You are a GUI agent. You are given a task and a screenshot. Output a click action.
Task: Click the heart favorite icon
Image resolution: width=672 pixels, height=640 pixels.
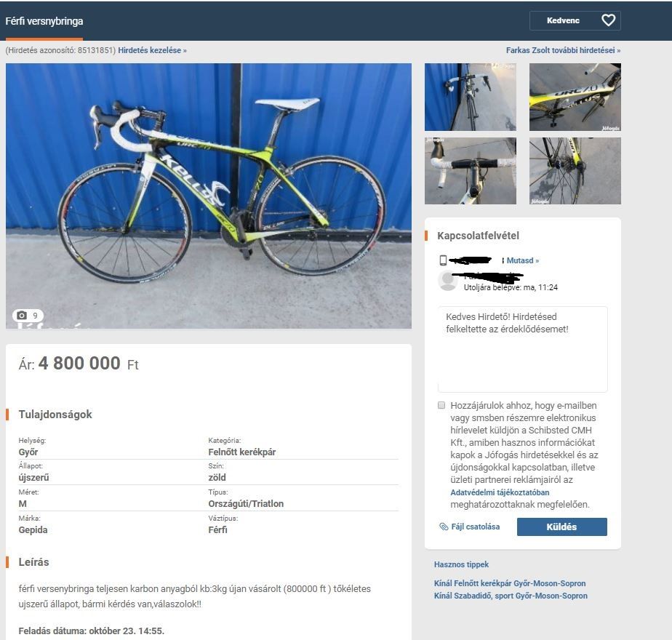[608, 20]
